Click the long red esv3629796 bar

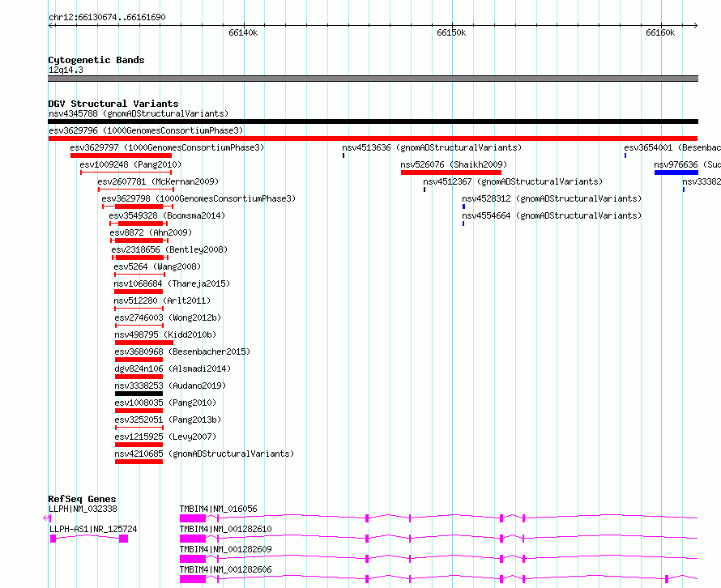click(x=373, y=138)
